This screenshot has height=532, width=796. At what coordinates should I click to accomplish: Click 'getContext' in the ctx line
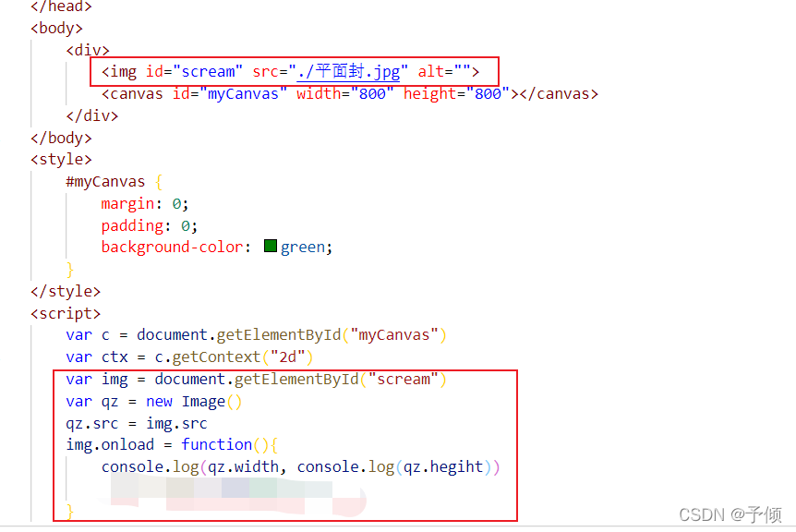216,357
